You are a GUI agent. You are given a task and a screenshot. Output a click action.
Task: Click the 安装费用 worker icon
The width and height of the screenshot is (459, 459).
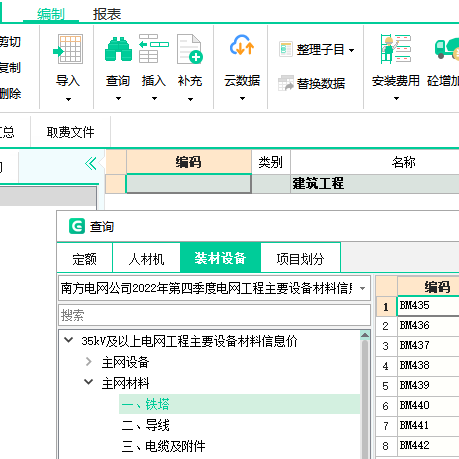click(x=396, y=49)
